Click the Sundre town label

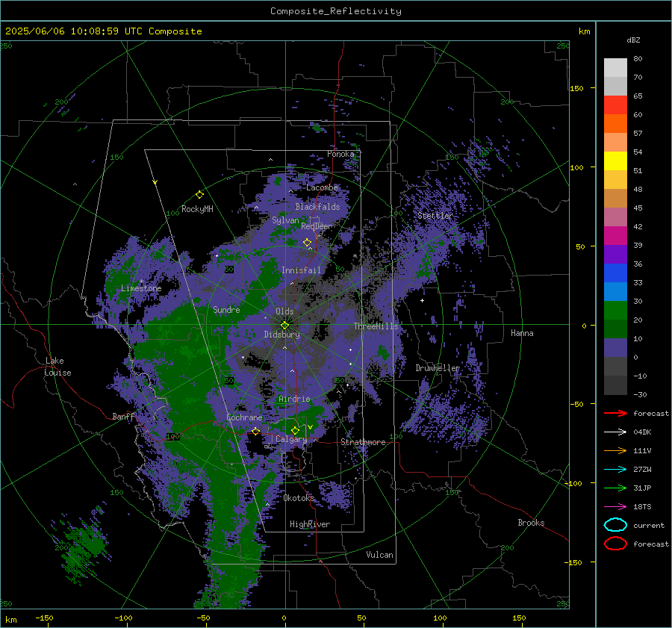tap(226, 309)
